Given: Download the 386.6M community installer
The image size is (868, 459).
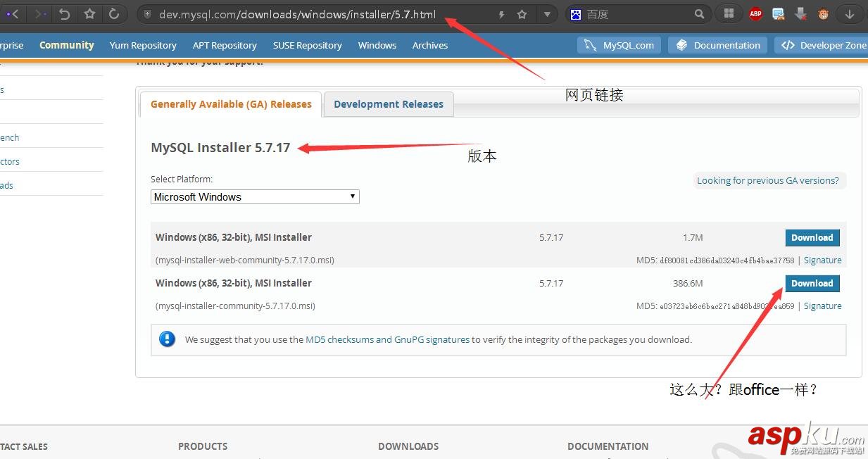Looking at the screenshot, I should (812, 284).
